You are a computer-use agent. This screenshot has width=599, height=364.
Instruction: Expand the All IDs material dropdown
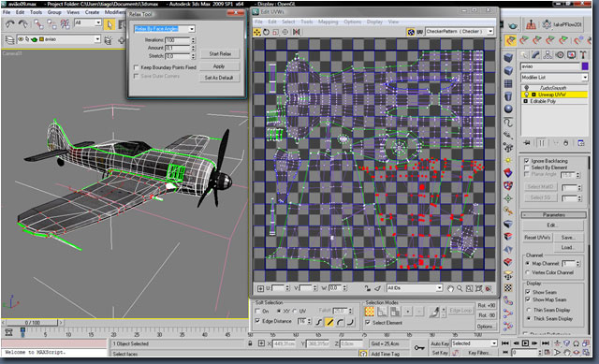coord(415,288)
